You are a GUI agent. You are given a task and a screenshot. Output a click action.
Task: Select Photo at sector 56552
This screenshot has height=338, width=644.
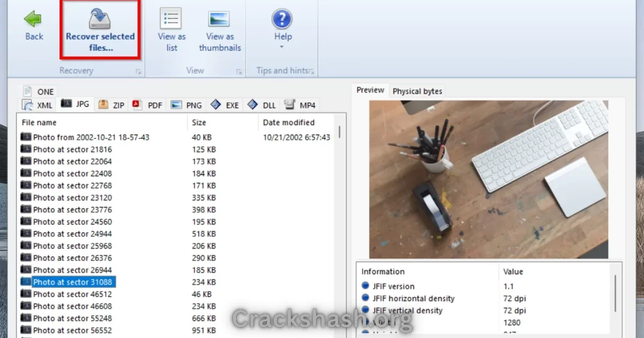tap(72, 330)
